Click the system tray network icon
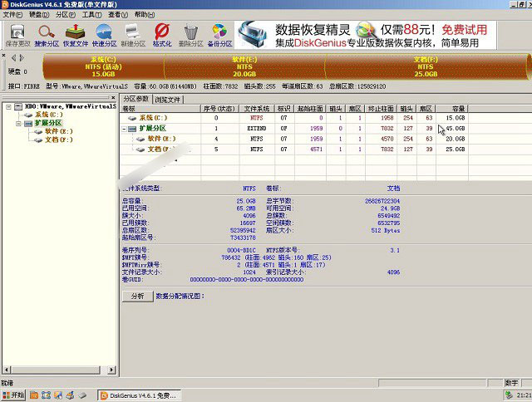 coord(508,395)
